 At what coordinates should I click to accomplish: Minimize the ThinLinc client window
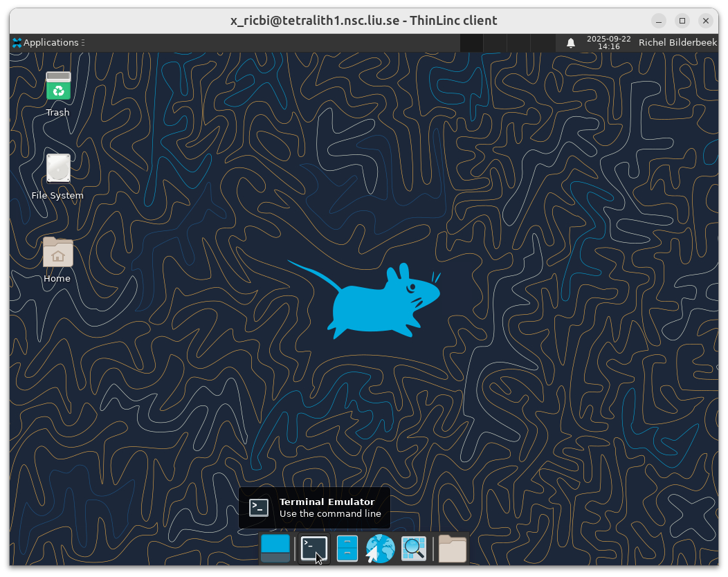pos(658,21)
